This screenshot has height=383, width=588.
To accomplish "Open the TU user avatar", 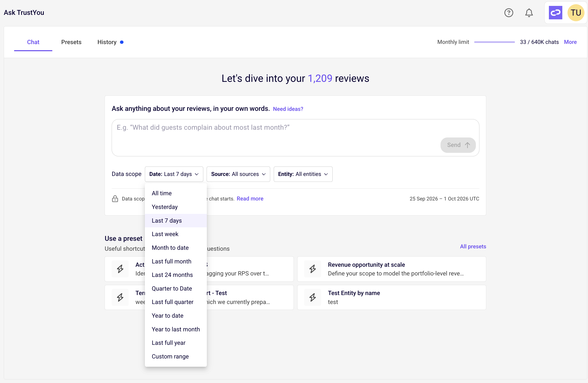I will point(576,12).
